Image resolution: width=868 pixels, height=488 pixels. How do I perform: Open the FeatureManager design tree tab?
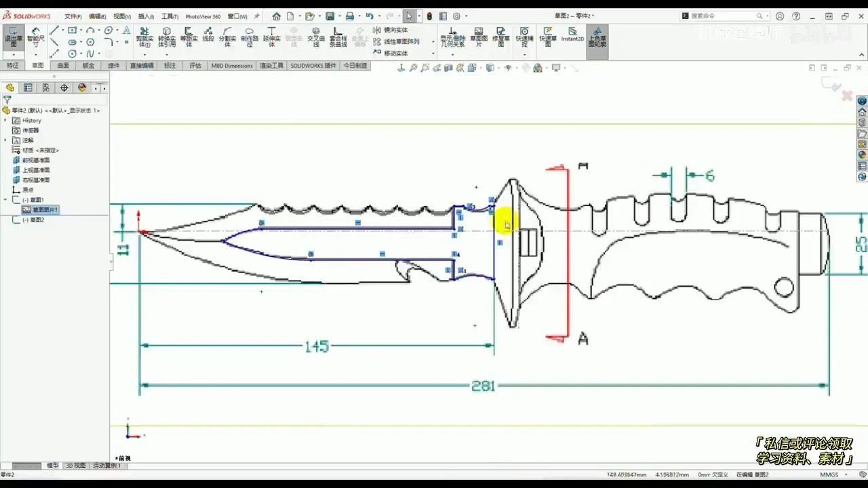[9, 87]
